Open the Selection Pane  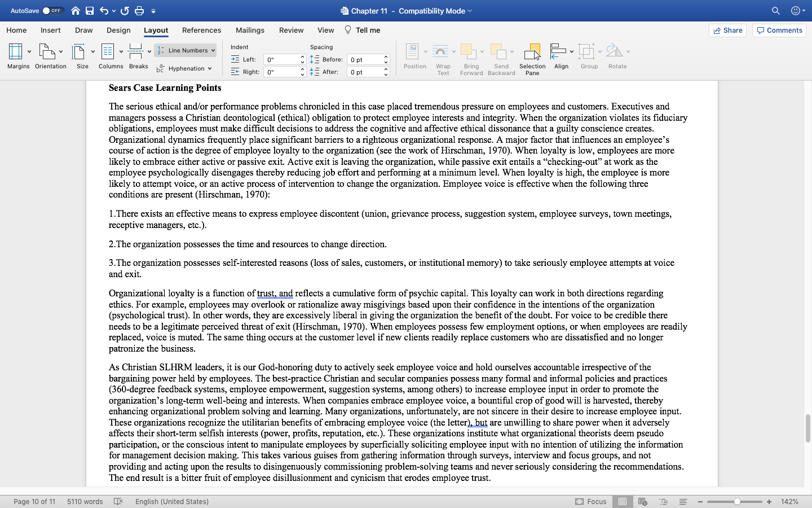(532, 59)
